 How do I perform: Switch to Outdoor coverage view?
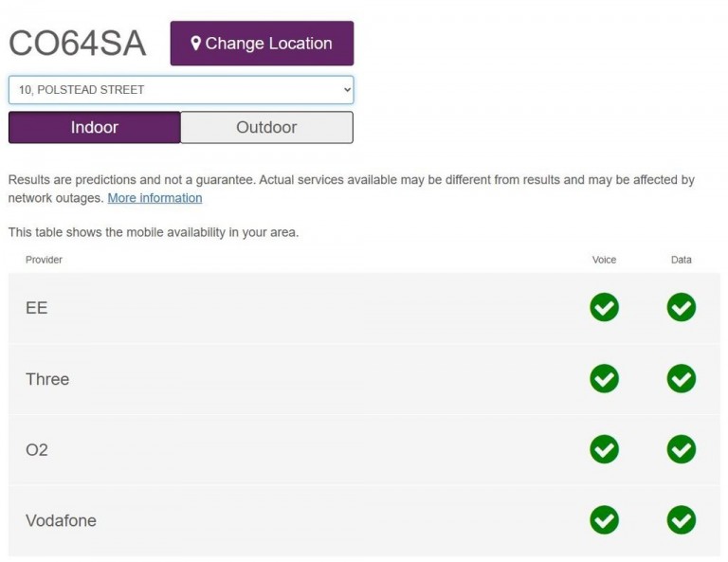(x=266, y=127)
